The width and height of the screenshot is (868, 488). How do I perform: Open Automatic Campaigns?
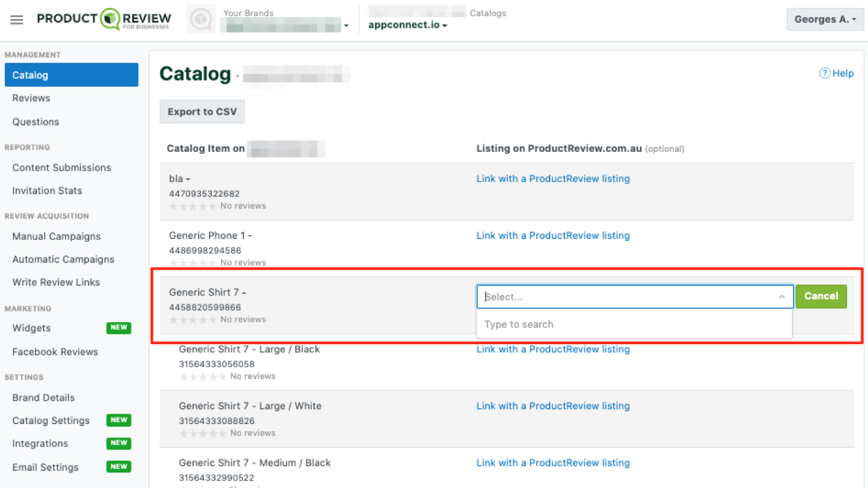(63, 259)
